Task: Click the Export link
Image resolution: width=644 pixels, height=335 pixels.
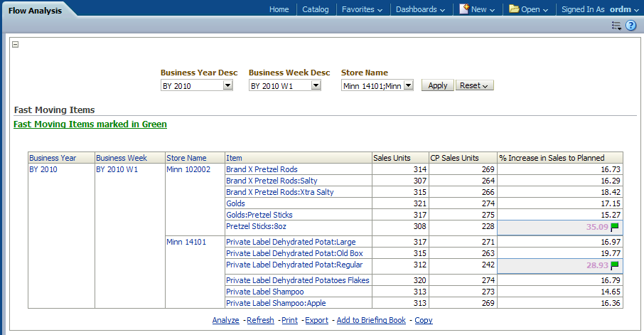Action: click(316, 320)
